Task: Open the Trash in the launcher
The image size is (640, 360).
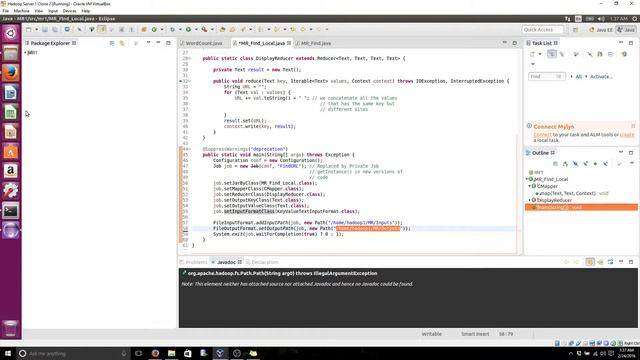Action: 11,328
